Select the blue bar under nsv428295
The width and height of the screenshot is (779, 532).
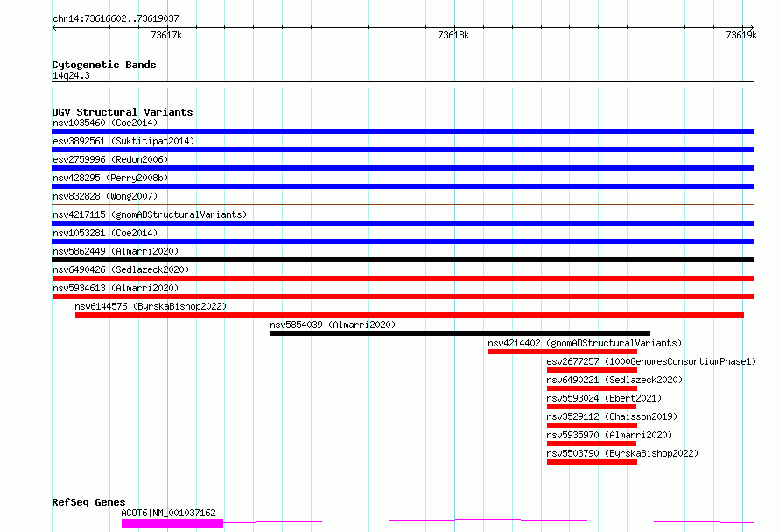(x=403, y=186)
